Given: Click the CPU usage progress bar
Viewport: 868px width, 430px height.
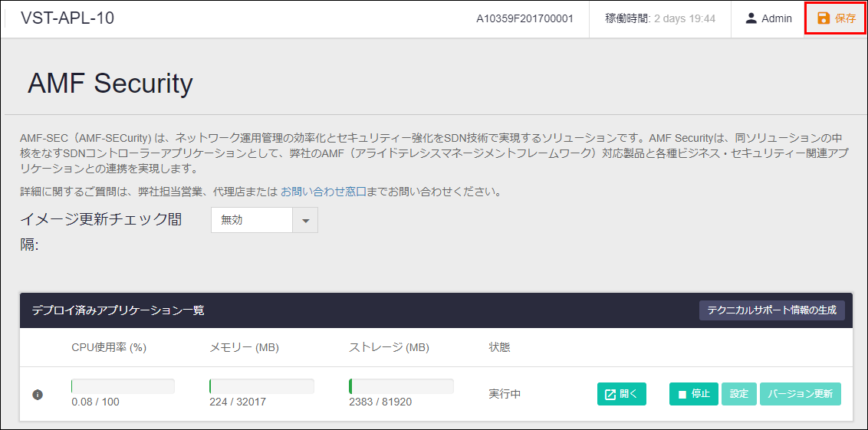Looking at the screenshot, I should (x=123, y=386).
